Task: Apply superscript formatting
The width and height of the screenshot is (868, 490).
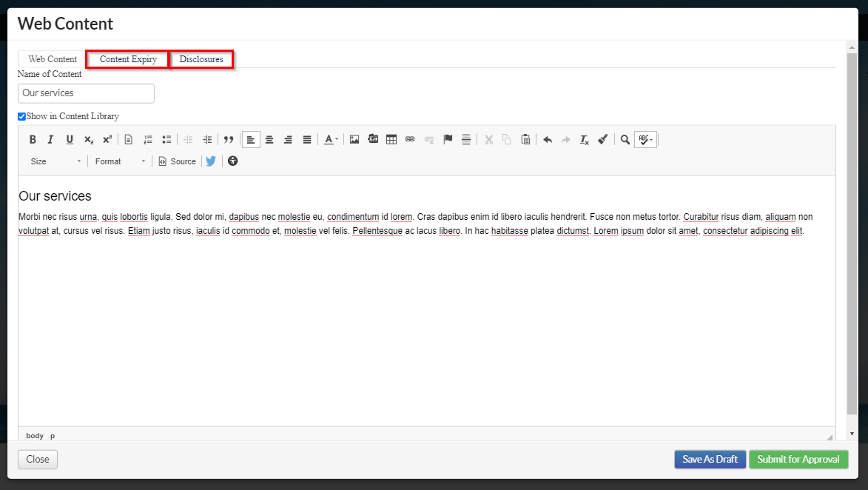Action: click(107, 140)
